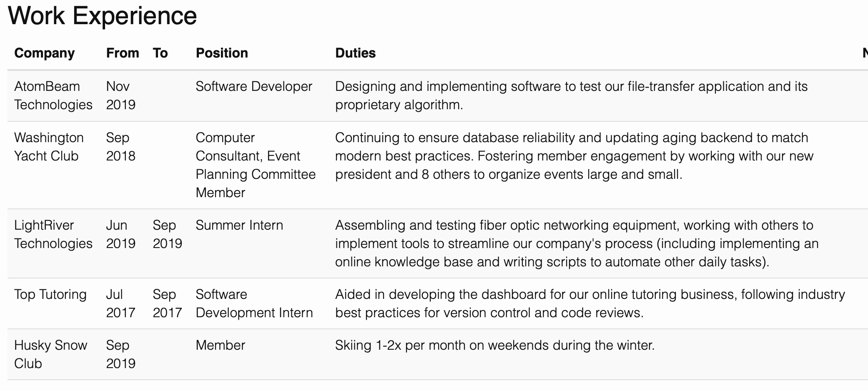The image size is (868, 391).
Task: Click the Sep 2017 end date
Action: pyautogui.click(x=167, y=303)
